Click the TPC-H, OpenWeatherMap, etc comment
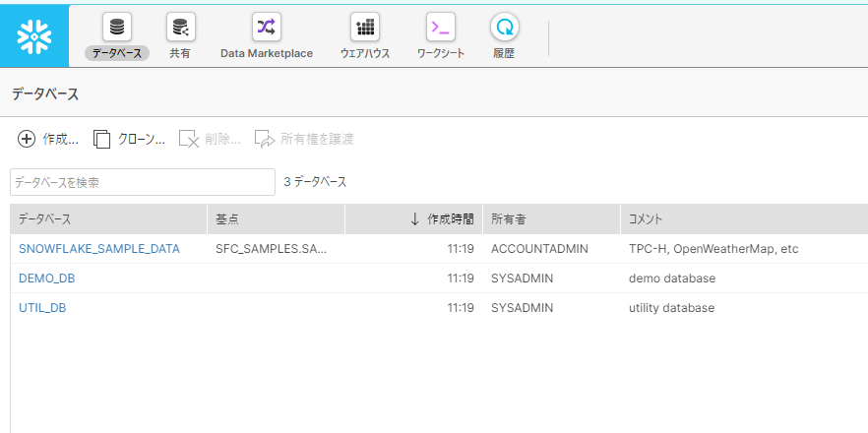Viewport: 868px width, 433px height. click(x=713, y=249)
